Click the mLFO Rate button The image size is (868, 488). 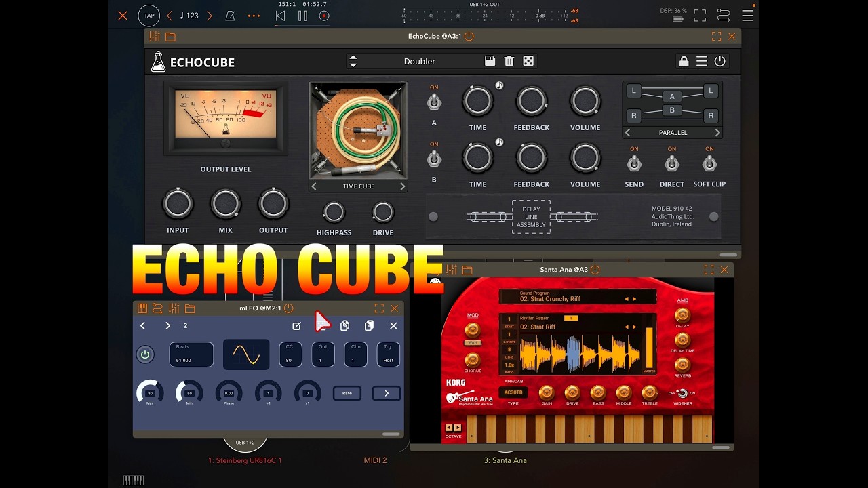pyautogui.click(x=347, y=393)
